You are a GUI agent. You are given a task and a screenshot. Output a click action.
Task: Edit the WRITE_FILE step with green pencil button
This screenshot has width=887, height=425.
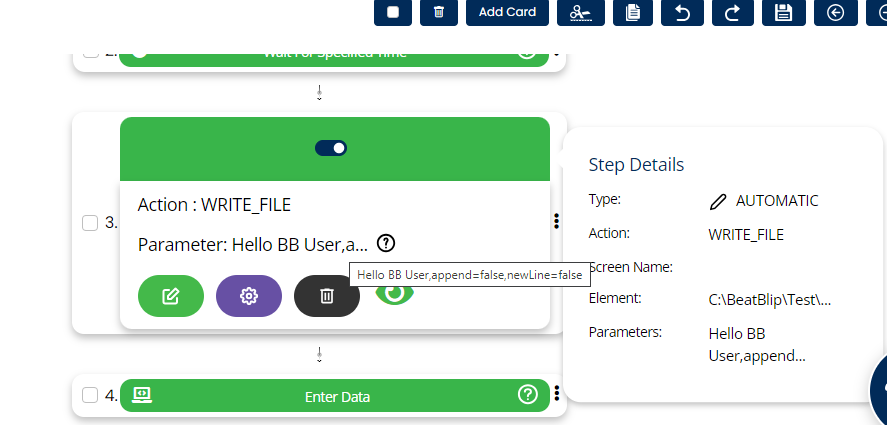tap(170, 295)
